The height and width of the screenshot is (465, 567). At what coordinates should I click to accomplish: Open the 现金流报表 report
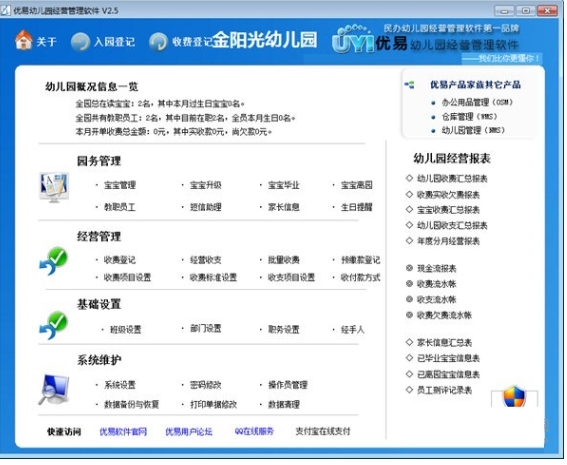[436, 268]
